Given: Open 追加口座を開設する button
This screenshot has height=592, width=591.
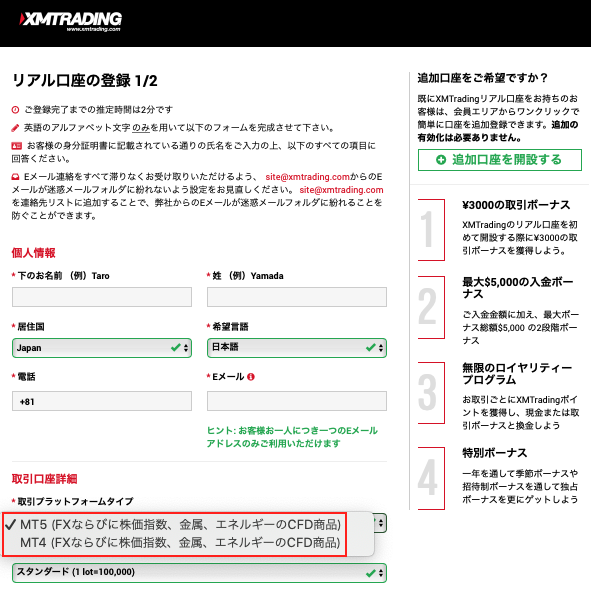Looking at the screenshot, I should coord(500,160).
